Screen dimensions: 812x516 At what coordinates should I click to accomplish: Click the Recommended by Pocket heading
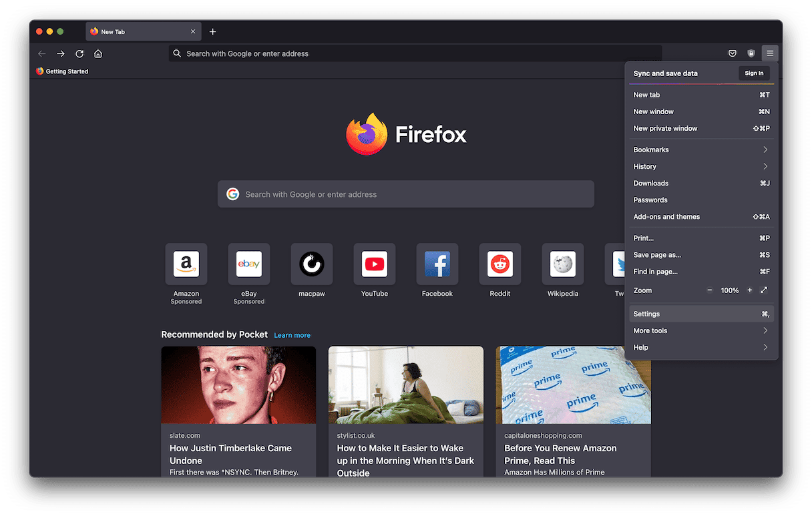pos(214,334)
